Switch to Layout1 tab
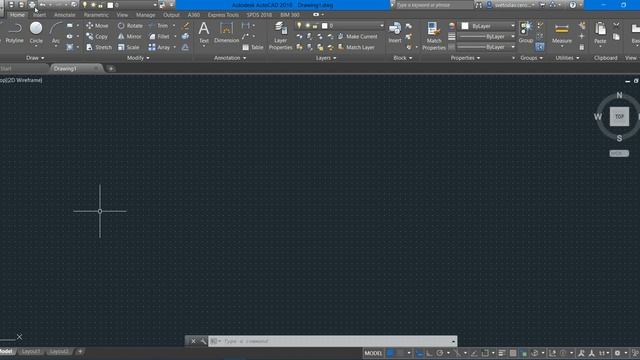640x360 pixels. click(x=31, y=351)
